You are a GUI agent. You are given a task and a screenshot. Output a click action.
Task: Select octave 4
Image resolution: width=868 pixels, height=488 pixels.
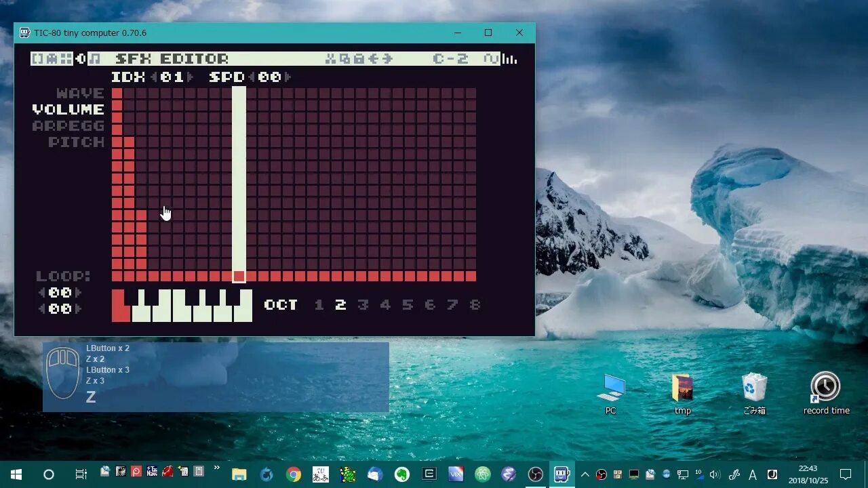[385, 305]
